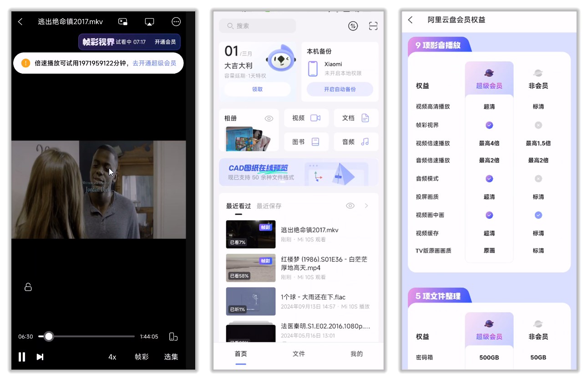Viewport: 588px width, 381px height.
Task: Open the album photo thumbnail stack
Action: [x=248, y=139]
